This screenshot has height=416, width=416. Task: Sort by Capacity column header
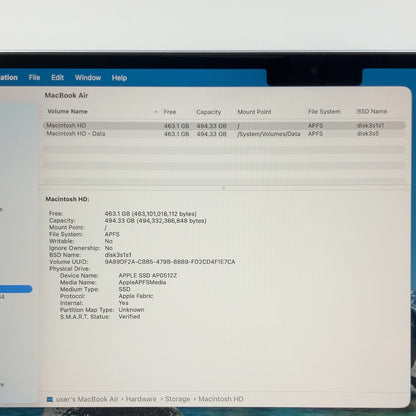click(x=209, y=112)
